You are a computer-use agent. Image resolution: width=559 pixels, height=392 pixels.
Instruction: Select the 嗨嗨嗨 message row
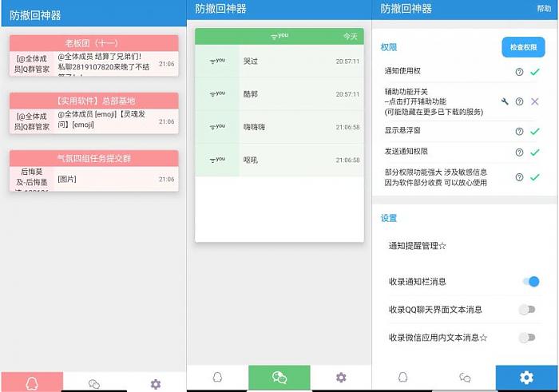coord(279,127)
